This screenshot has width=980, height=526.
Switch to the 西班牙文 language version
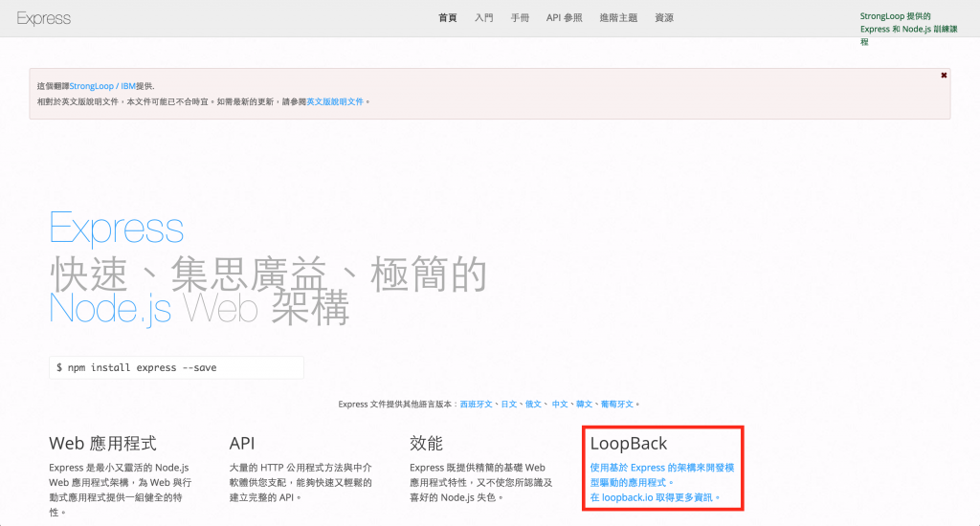pos(477,405)
